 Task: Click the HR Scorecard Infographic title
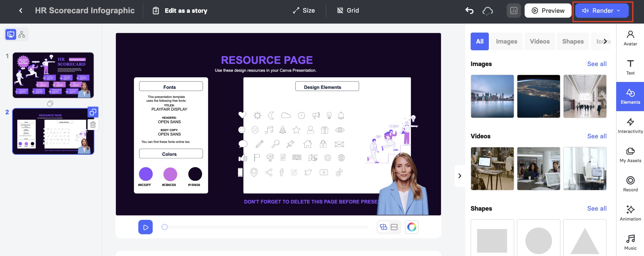pyautogui.click(x=85, y=11)
